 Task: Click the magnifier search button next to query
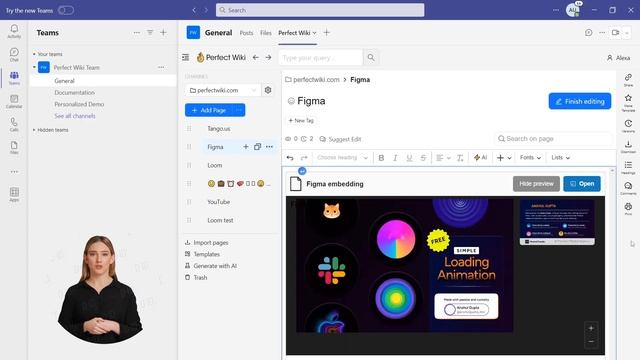(371, 58)
